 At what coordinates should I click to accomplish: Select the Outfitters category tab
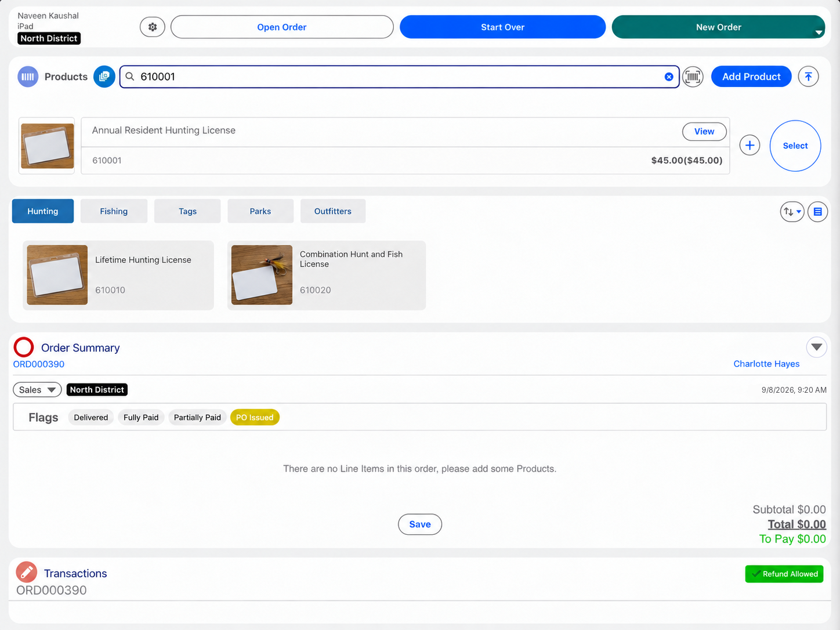point(333,211)
